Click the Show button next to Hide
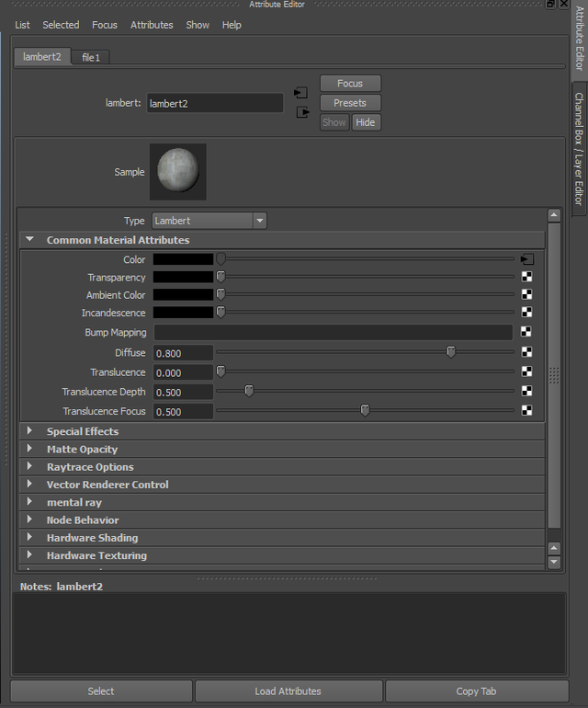 point(334,122)
